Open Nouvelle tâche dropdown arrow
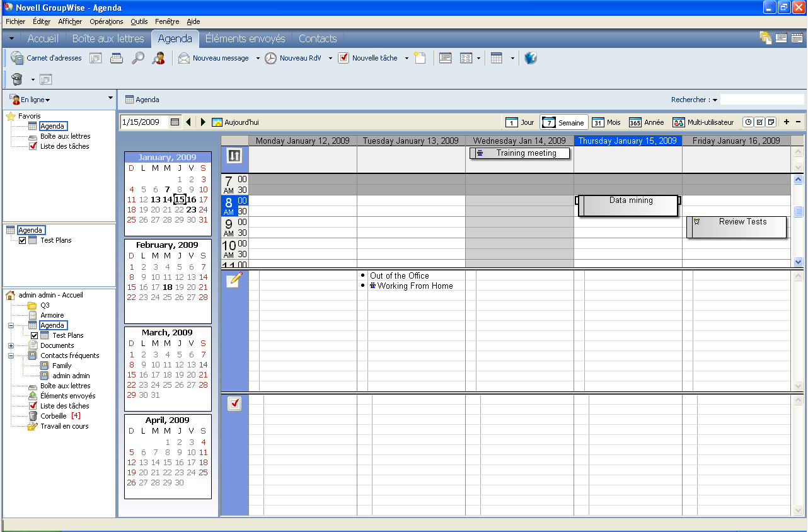This screenshot has width=808, height=532. pos(407,59)
